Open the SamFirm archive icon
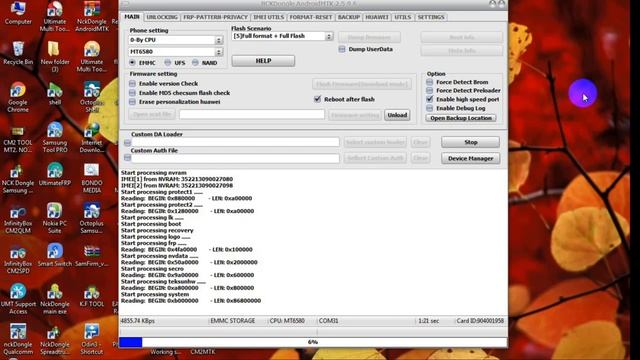Image resolution: width=640 pixels, height=360 pixels. (91, 255)
